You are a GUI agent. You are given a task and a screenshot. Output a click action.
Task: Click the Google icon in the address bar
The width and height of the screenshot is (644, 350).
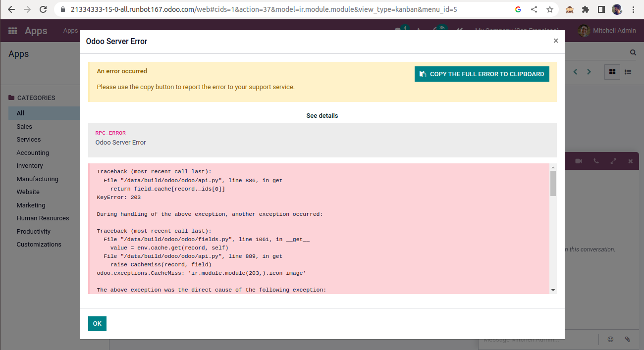pos(518,9)
